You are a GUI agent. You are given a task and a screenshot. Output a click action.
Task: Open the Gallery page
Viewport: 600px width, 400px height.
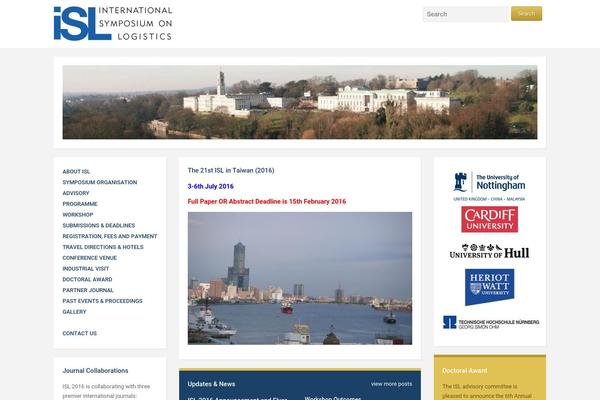click(x=74, y=312)
